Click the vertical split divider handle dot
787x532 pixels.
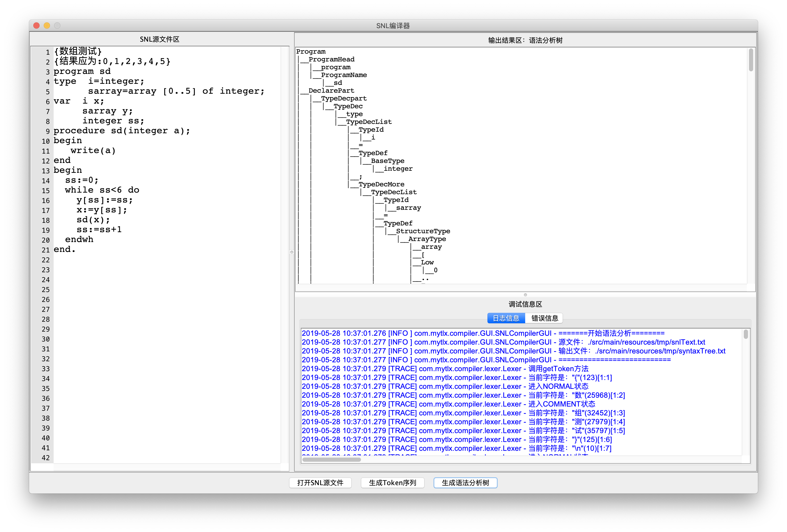point(291,252)
